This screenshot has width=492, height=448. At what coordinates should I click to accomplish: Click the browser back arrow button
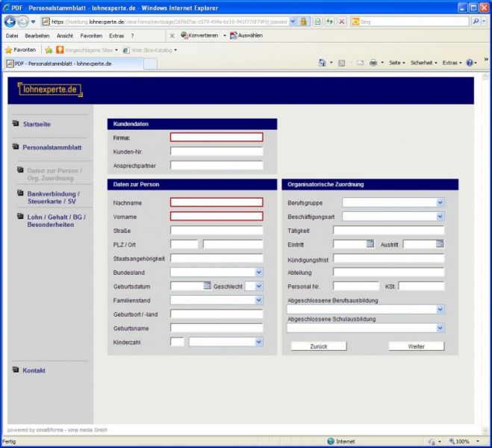[10, 22]
